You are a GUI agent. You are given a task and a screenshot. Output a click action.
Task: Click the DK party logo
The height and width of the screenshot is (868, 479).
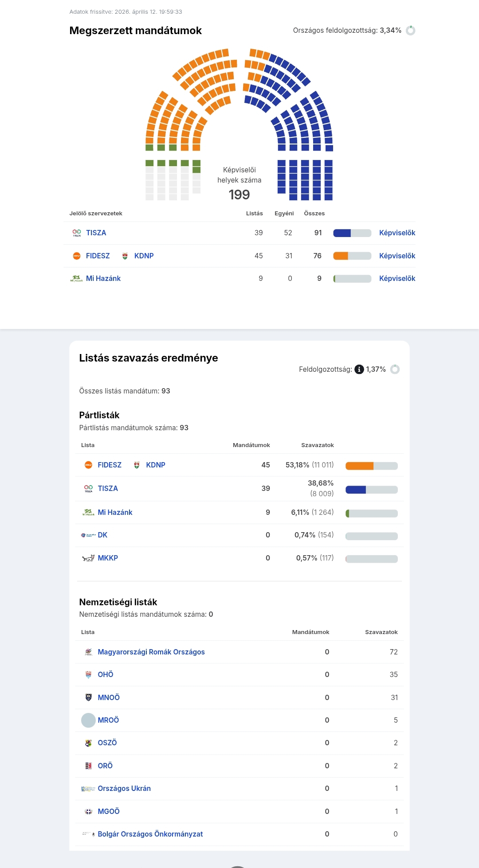coord(88,535)
